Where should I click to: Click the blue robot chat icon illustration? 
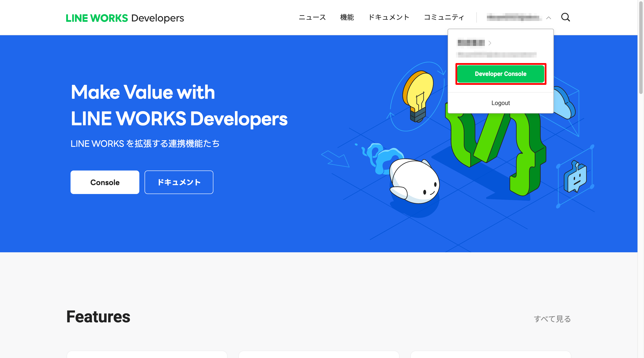575,178
